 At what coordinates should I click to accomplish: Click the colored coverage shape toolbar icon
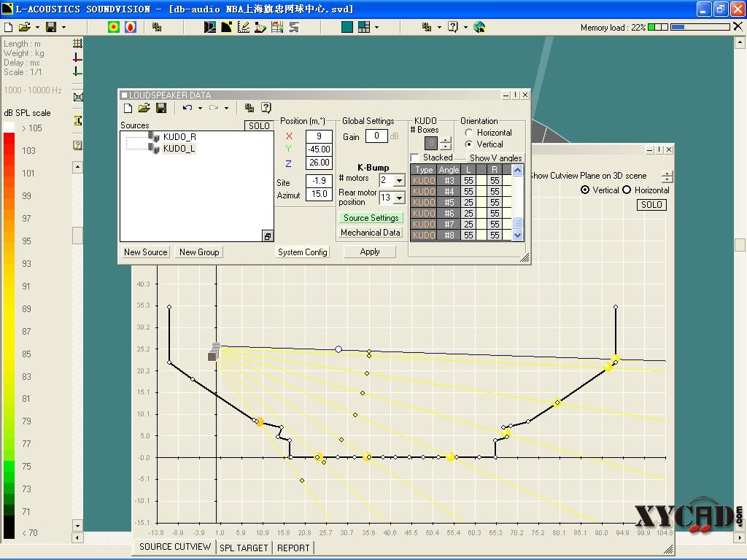click(x=260, y=27)
